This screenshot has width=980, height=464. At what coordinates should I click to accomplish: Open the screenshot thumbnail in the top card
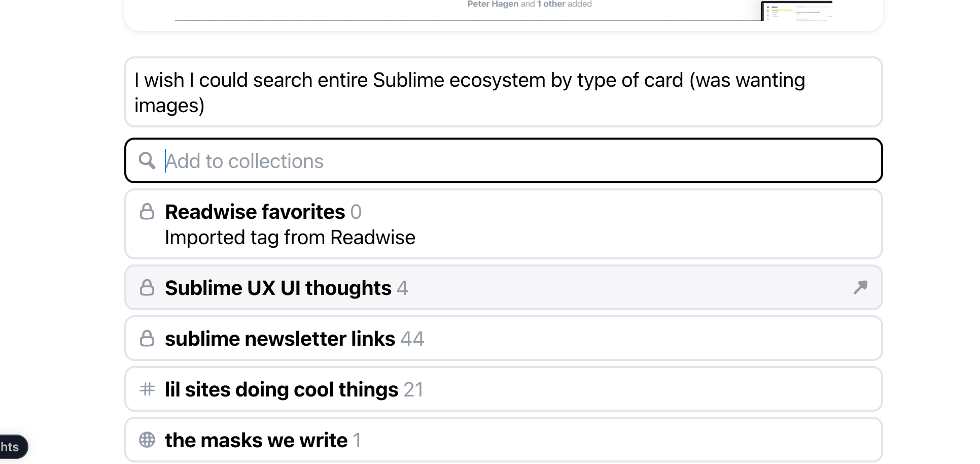pyautogui.click(x=796, y=11)
